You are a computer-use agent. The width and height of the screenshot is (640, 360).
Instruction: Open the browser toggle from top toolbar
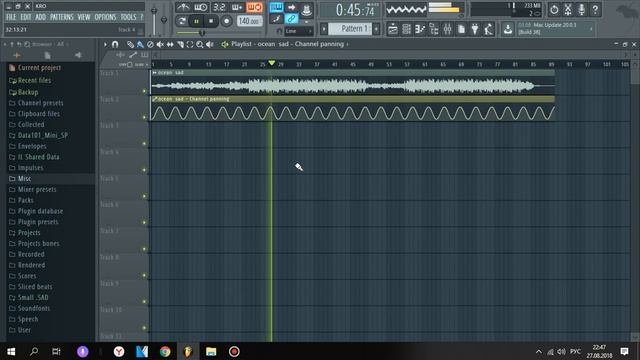point(433,29)
